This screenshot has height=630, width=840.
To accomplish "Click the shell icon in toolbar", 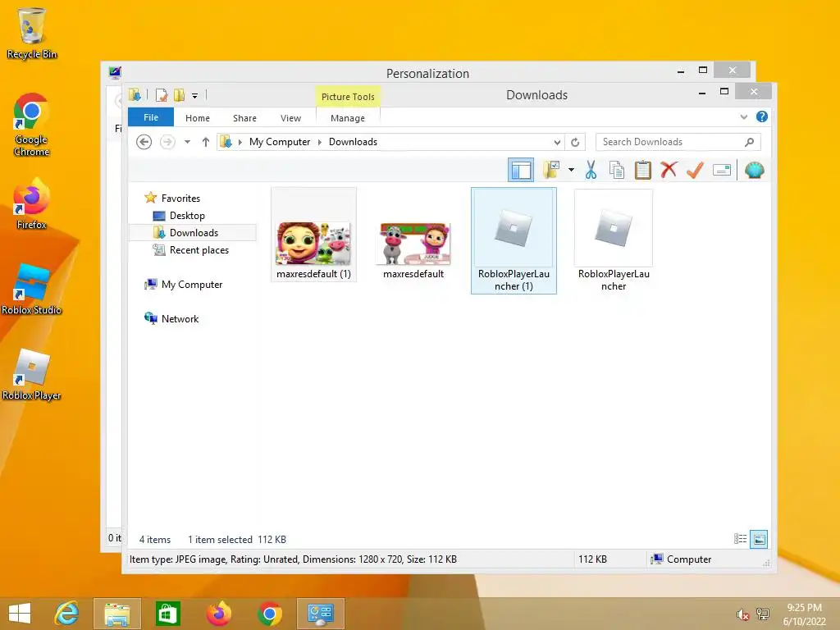I will pos(755,171).
